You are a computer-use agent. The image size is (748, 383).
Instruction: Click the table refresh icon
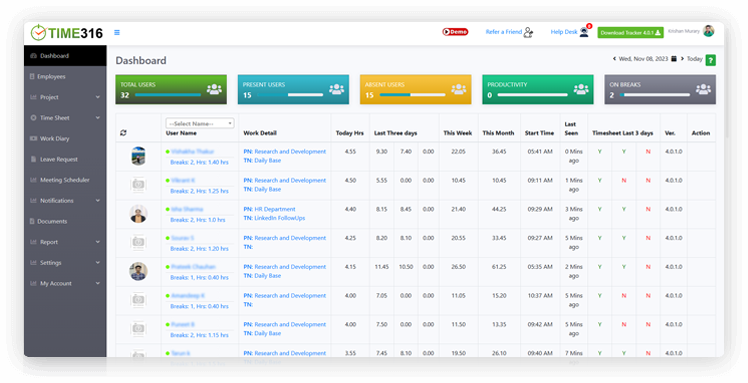(123, 133)
